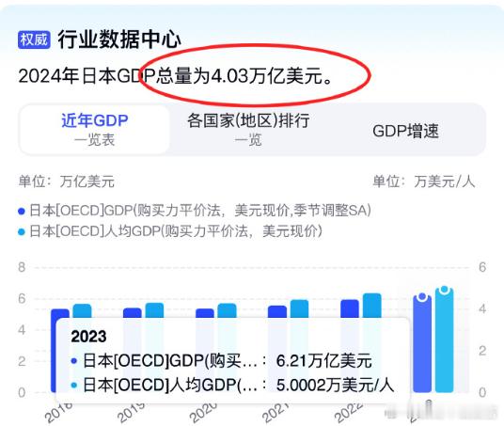Click the 2024年日本GDP总量 summary text
This screenshot has height=426, width=504.
pos(177,76)
